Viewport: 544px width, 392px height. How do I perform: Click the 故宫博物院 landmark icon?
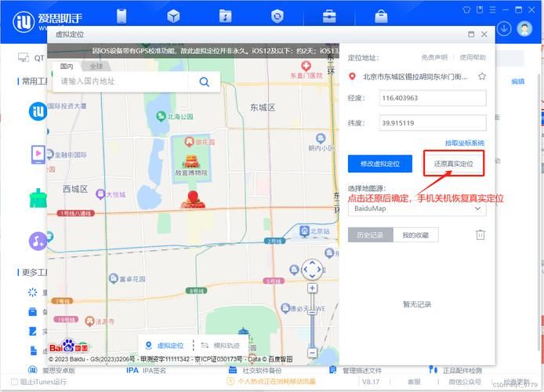tap(191, 162)
